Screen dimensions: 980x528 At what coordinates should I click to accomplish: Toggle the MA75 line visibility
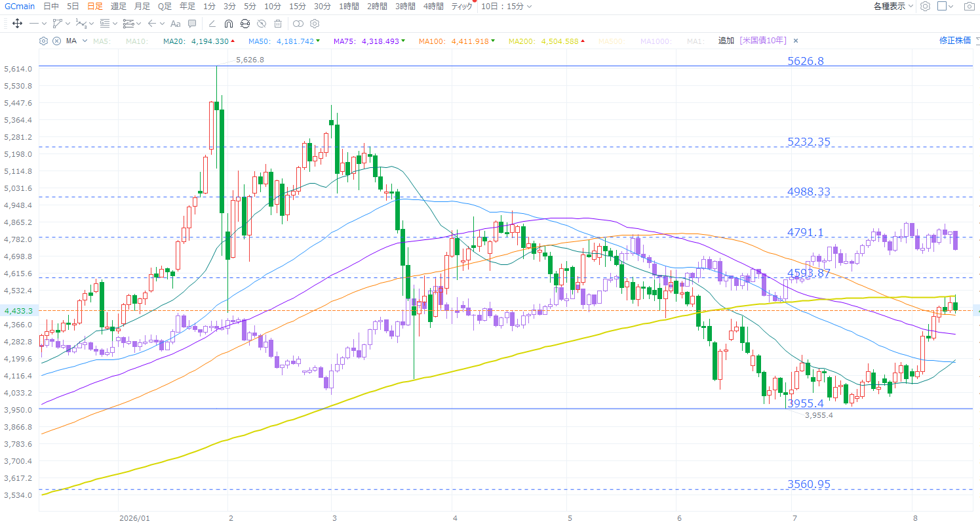(370, 41)
